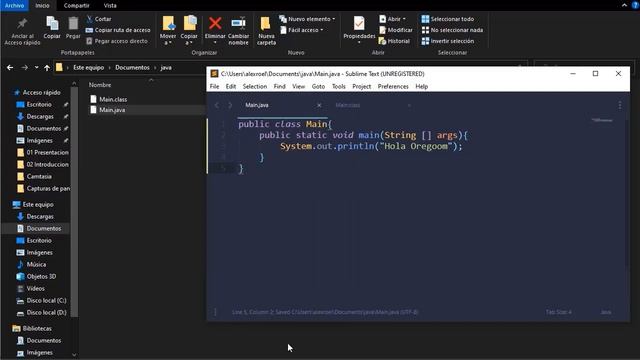Collapse the Explorer ribbon
The width and height of the screenshot is (640, 360).
(x=624, y=5)
